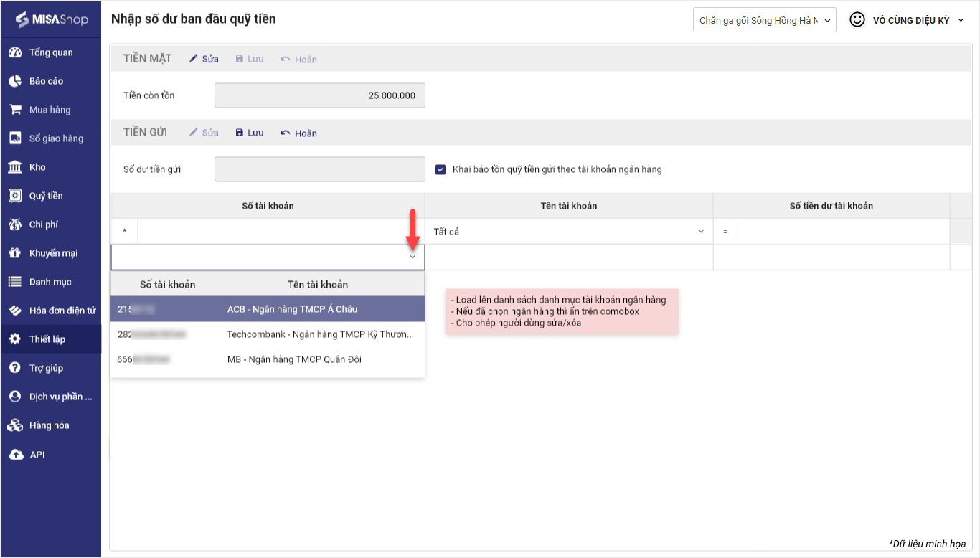Screen dimensions: 980x558
Task: Click the Kho warehouse icon
Action: 15,167
